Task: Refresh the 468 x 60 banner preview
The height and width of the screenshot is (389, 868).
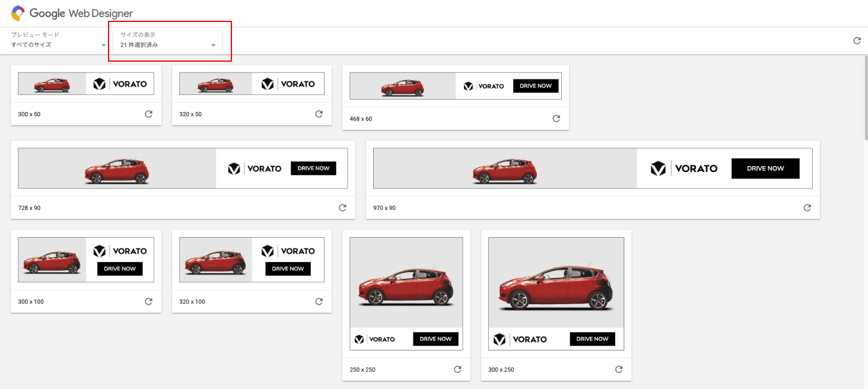Action: (x=556, y=119)
